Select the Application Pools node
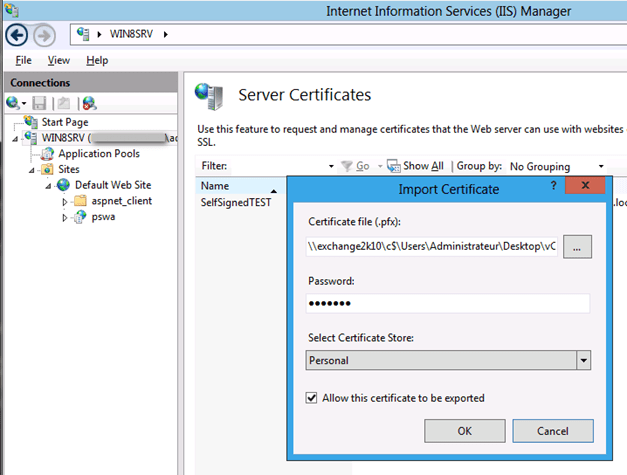Image resolution: width=627 pixels, height=475 pixels. click(x=98, y=154)
